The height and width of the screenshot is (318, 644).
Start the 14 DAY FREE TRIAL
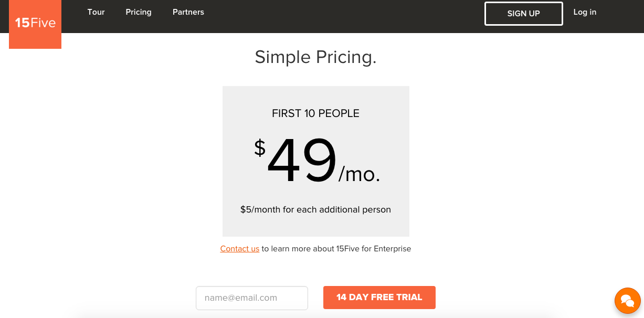click(379, 298)
